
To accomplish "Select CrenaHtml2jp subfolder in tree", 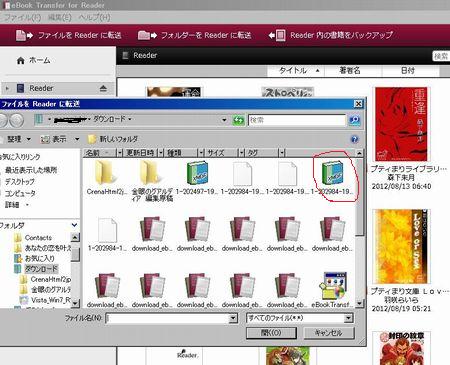I will pos(46,279).
